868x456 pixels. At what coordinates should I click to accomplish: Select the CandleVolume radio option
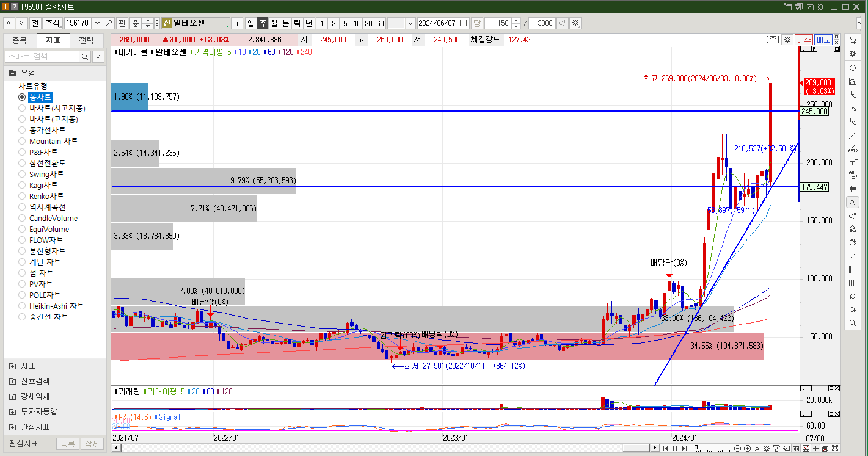pyautogui.click(x=22, y=218)
